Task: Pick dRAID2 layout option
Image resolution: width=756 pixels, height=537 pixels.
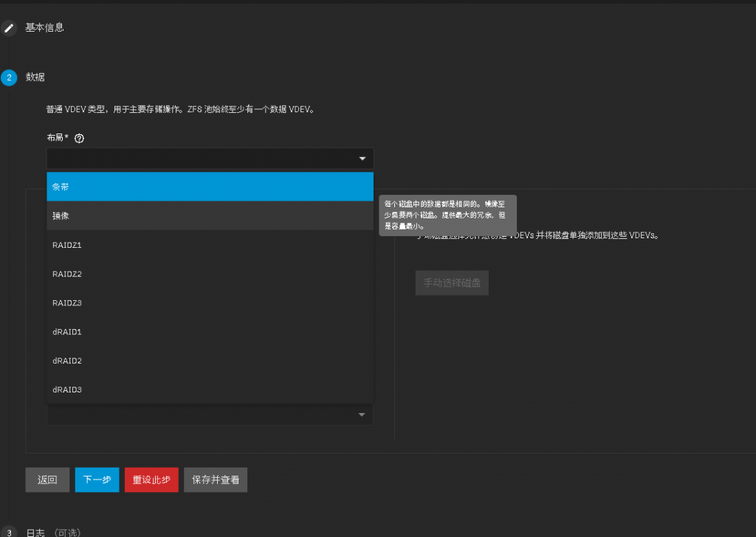Action: click(x=210, y=361)
